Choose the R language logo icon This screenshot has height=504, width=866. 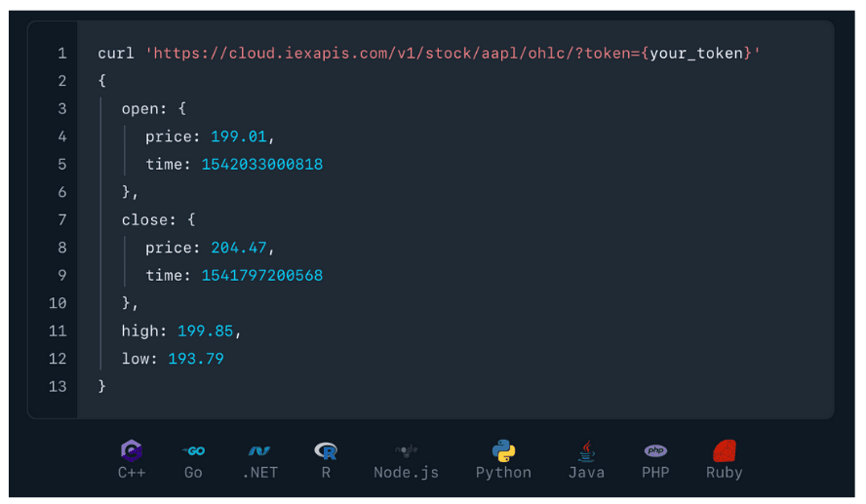click(326, 450)
